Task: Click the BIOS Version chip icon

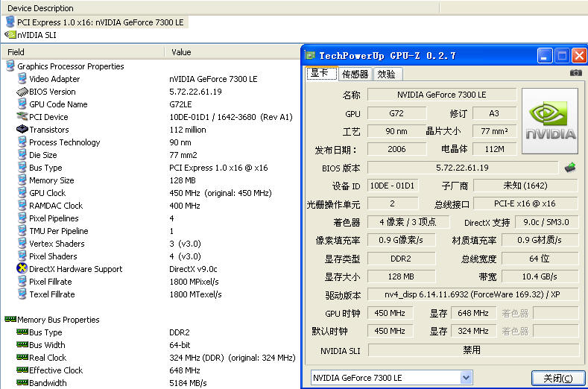Action: [x=22, y=92]
